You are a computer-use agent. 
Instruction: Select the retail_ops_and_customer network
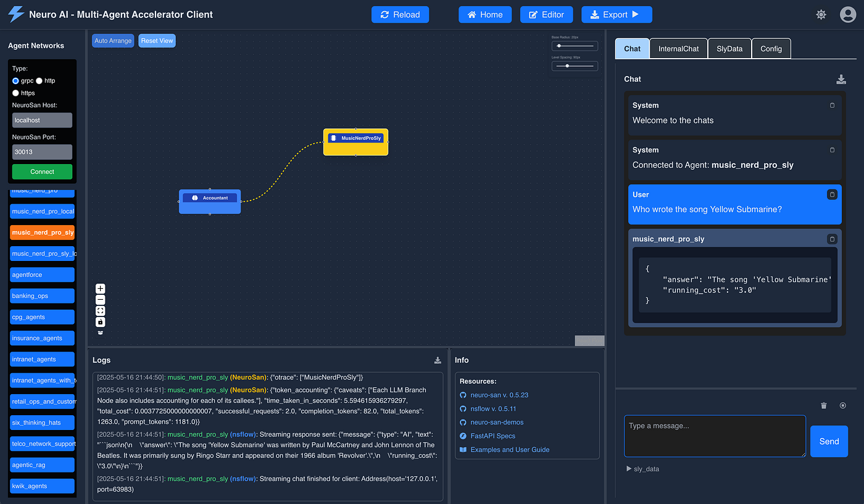(43, 402)
